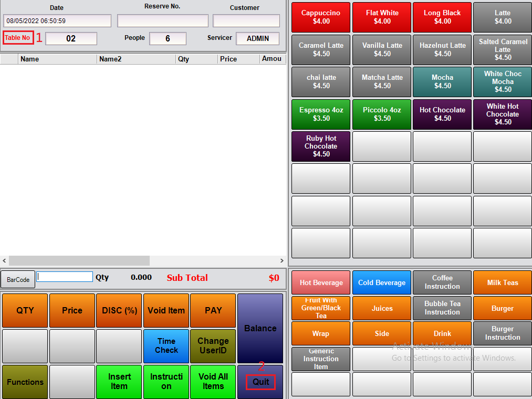
Task: Click the table number field showing 02
Action: coord(71,38)
